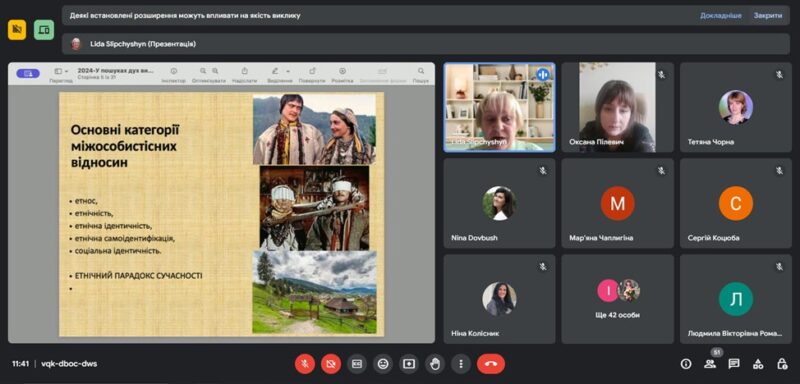This screenshot has width=800, height=384.
Task: Click the meeting code vqk-dboc-dws
Action: (69, 364)
